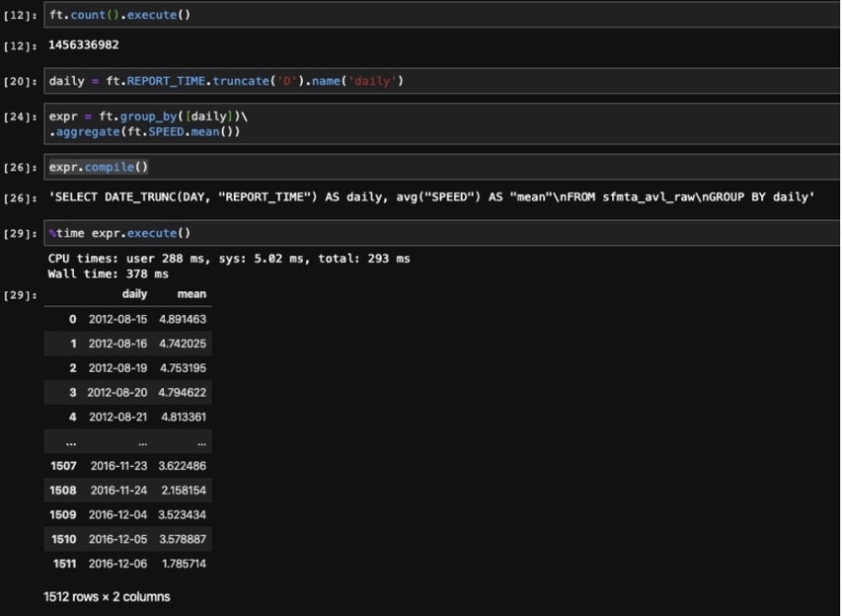
Task: Click date cell 2016-12-06
Action: pyautogui.click(x=117, y=564)
